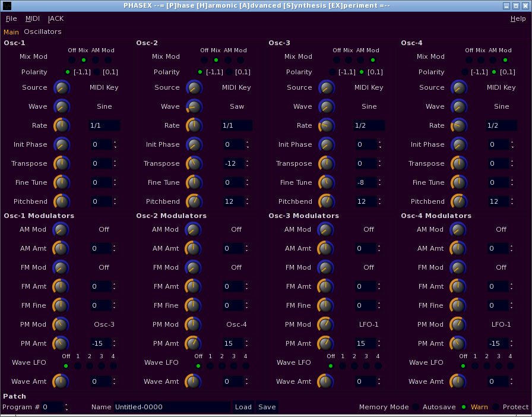Image resolution: width=532 pixels, height=417 pixels.
Task: Click the Program # spinner arrows
Action: coord(66,407)
